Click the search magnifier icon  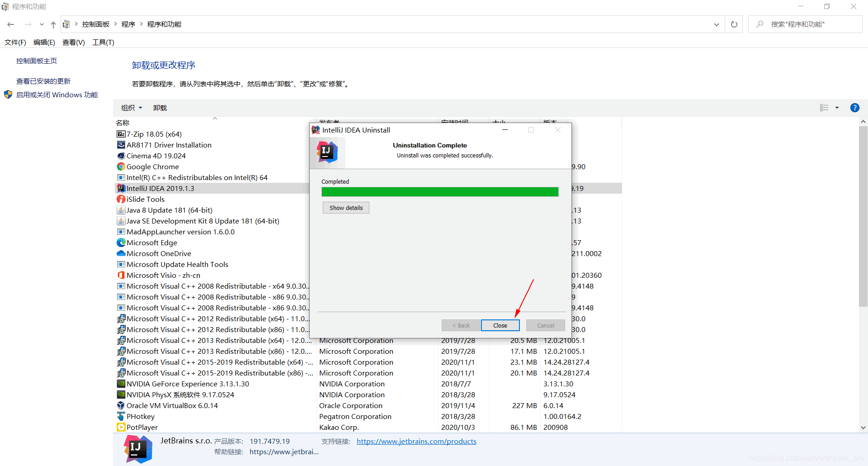tap(760, 24)
